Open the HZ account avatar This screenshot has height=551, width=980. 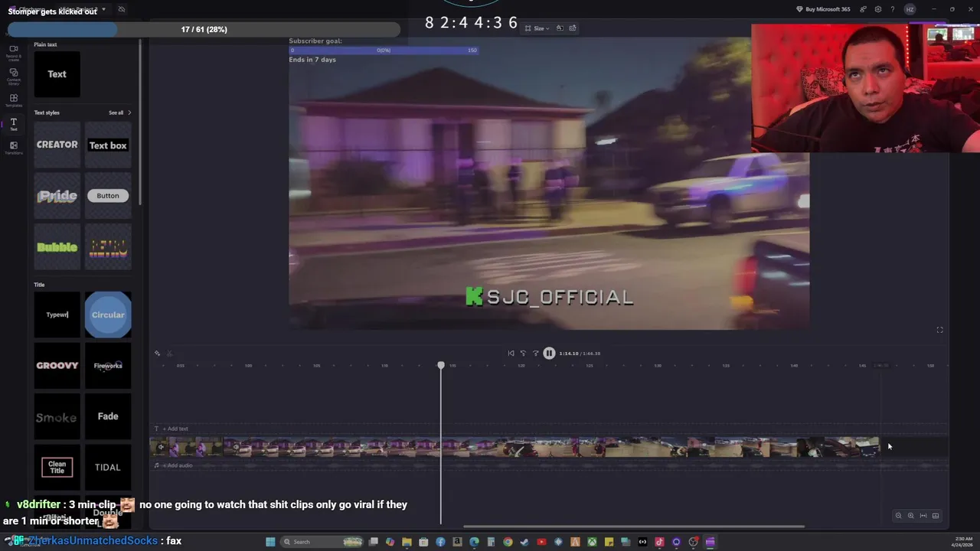click(910, 9)
